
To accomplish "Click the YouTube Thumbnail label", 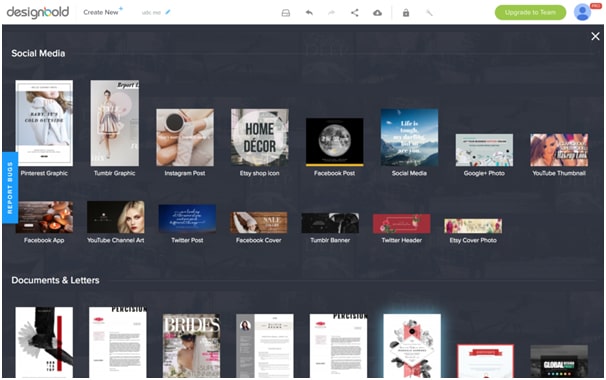I will click(559, 173).
